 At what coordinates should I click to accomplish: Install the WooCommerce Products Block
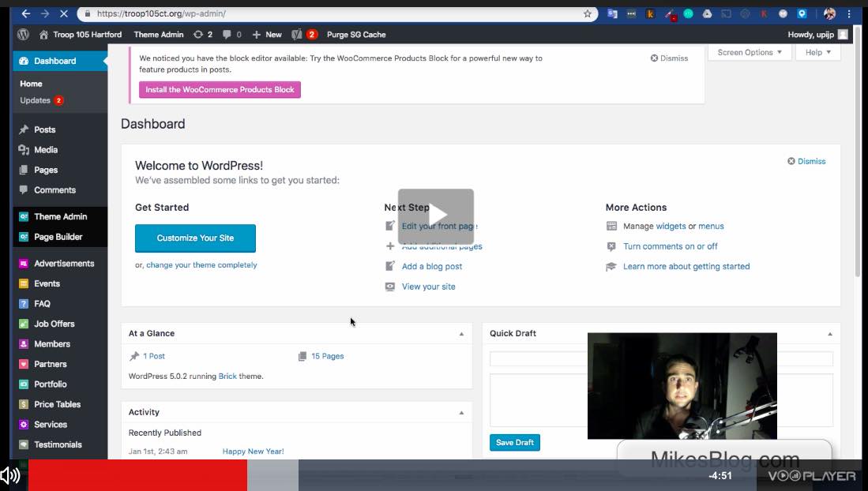tap(220, 90)
